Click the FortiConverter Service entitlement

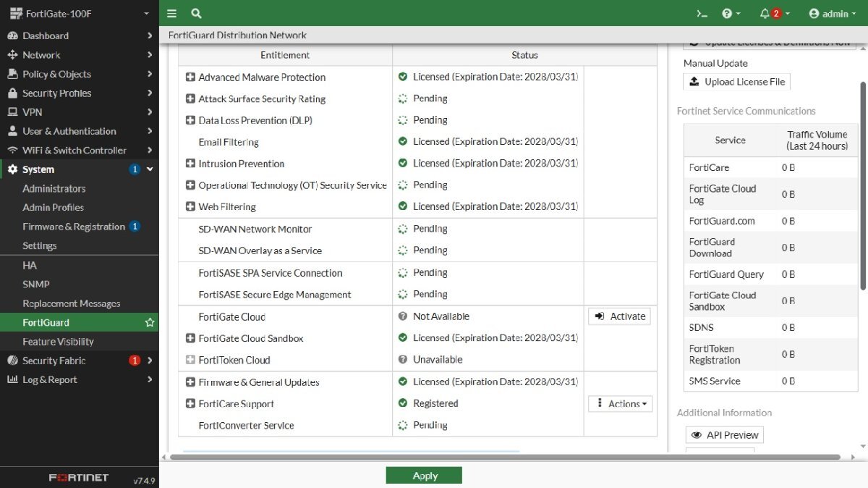(x=246, y=426)
